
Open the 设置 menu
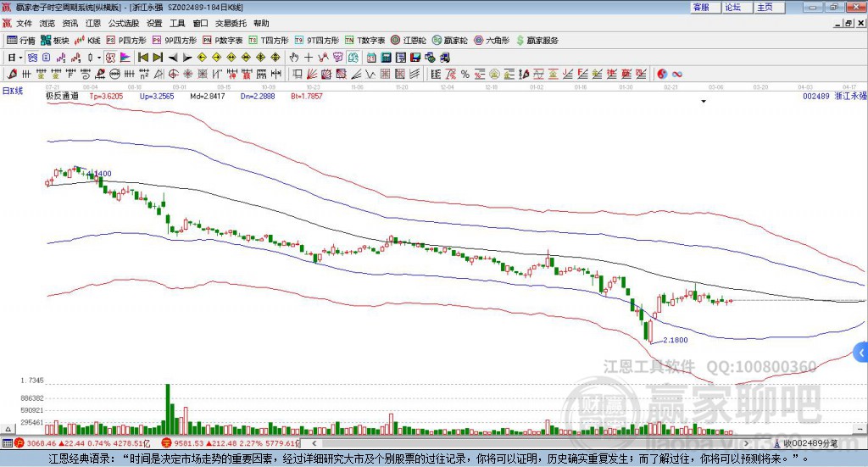[x=154, y=23]
